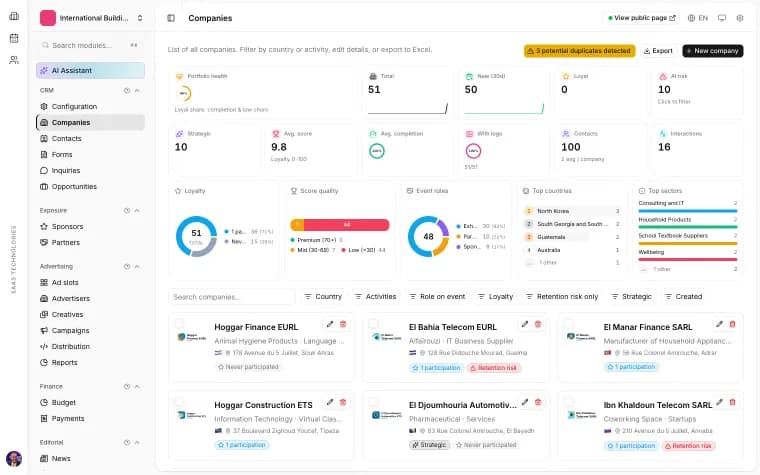The width and height of the screenshot is (760, 475).
Task: Edit El Manar Finance SARL with pencil icon
Action: tap(719, 324)
